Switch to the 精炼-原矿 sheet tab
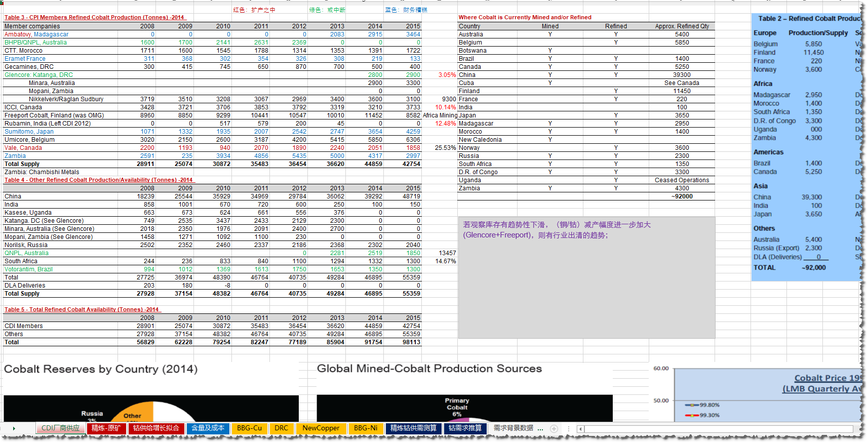Image resolution: width=868 pixels, height=443 pixels. point(106,428)
